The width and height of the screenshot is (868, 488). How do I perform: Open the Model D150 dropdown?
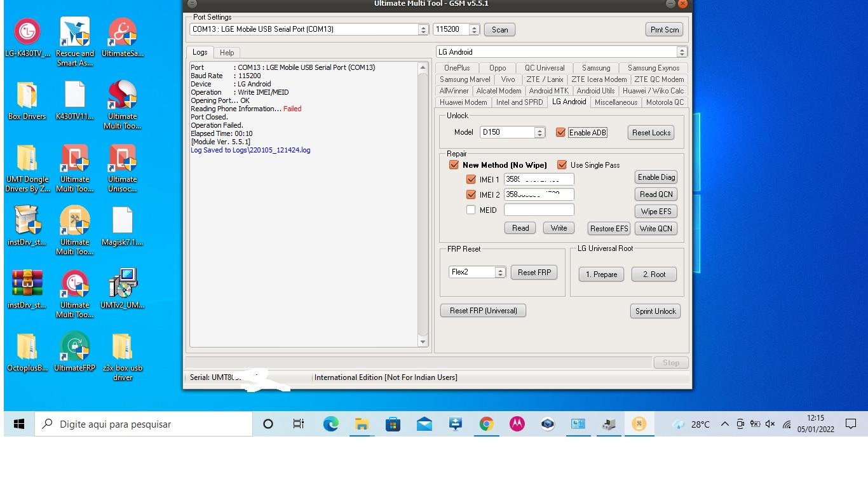[x=540, y=132]
